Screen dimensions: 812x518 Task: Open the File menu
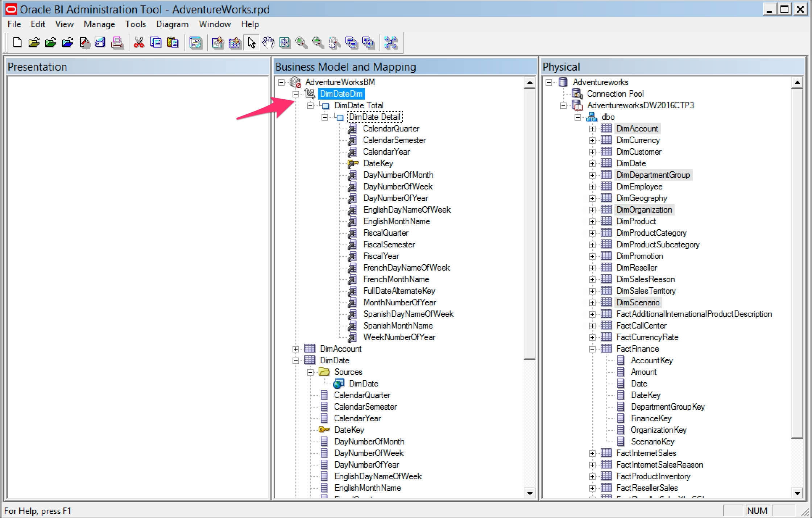14,24
